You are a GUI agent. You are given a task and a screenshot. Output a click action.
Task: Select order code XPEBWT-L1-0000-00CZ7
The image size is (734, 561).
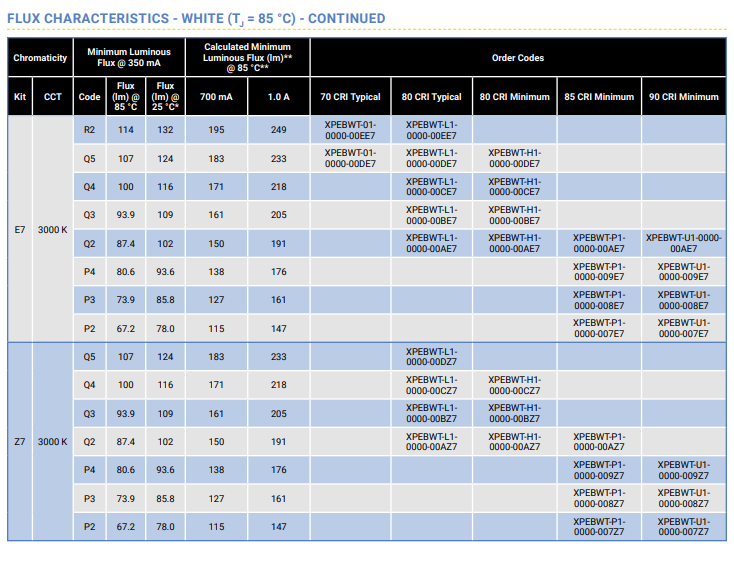tap(432, 385)
